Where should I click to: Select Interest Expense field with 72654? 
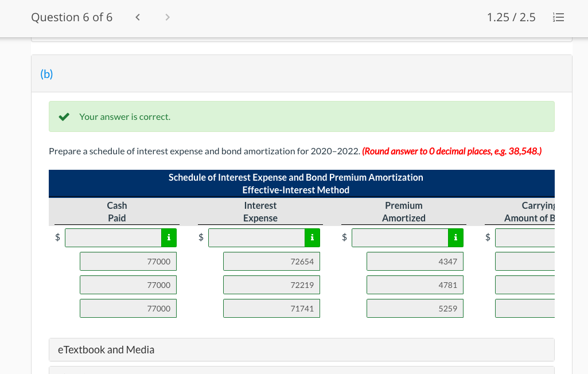click(271, 262)
